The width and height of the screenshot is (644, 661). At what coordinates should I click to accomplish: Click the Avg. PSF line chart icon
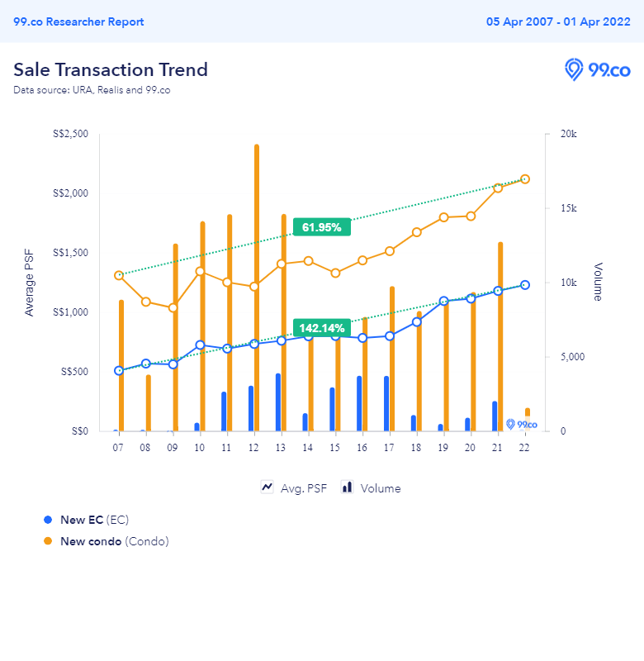[267, 487]
